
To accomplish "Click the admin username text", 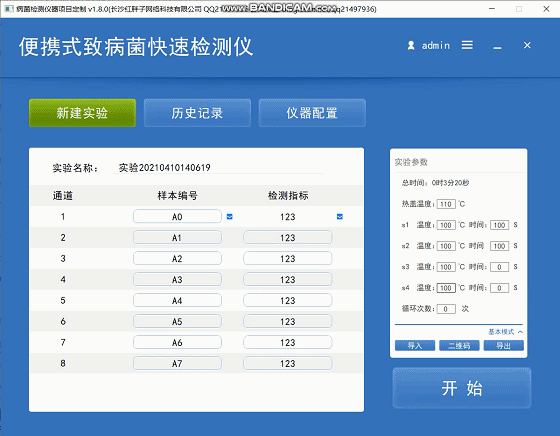I will pos(436,46).
